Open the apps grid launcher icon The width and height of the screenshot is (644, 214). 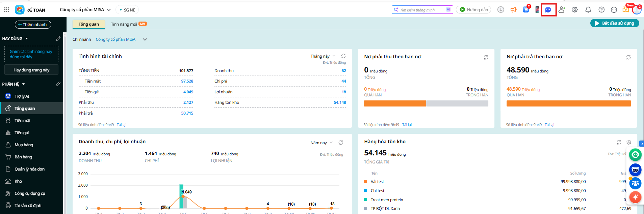(6, 10)
